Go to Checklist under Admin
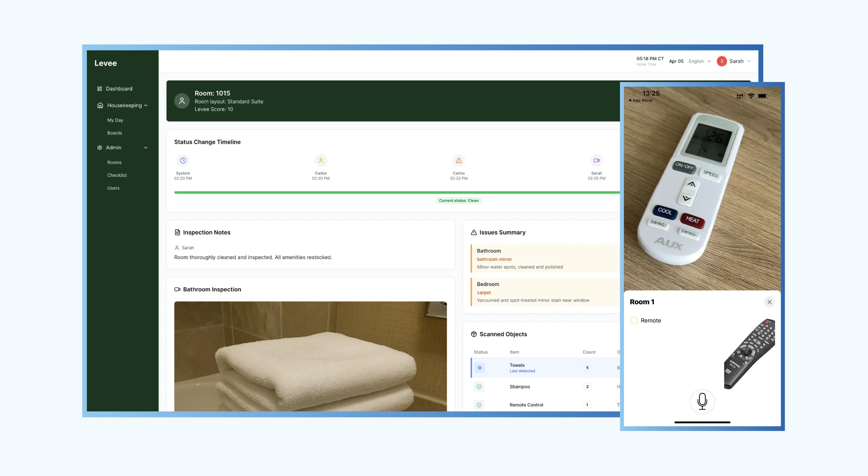The image size is (868, 476). tap(117, 175)
